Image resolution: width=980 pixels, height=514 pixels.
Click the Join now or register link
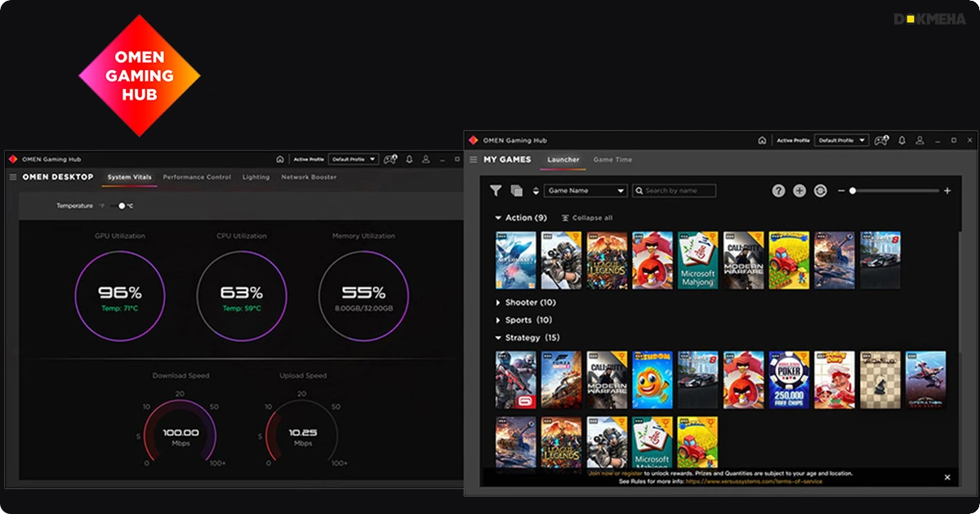click(x=615, y=473)
